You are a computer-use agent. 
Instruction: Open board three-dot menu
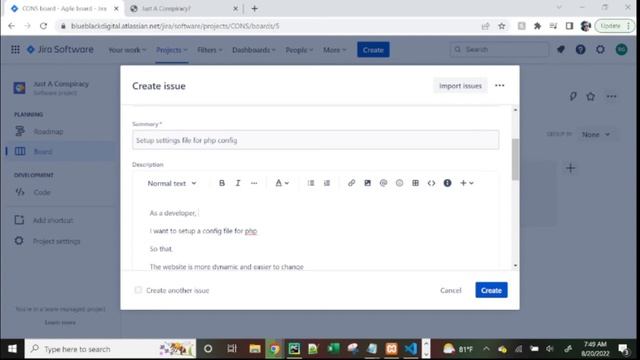(611, 97)
